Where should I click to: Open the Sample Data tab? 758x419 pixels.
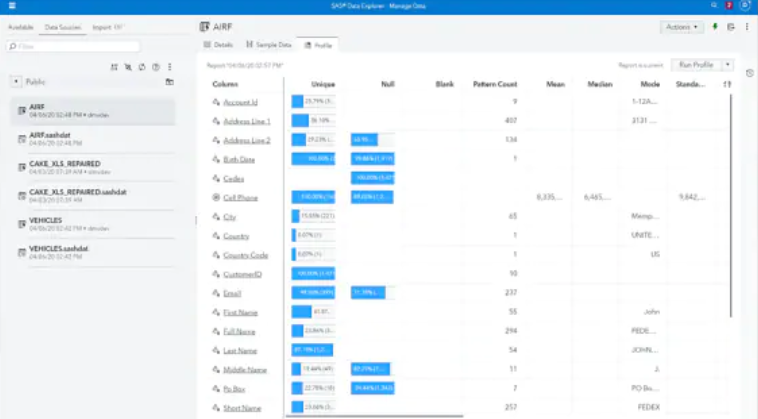[269, 45]
